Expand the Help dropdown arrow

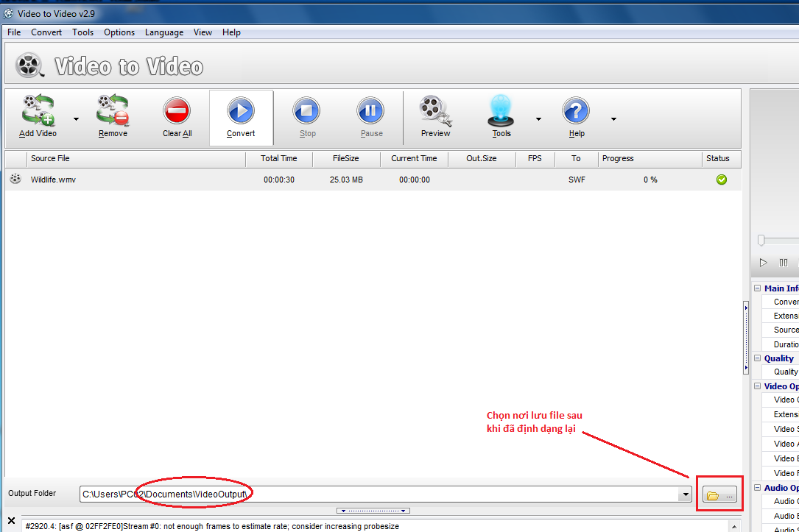(x=613, y=118)
